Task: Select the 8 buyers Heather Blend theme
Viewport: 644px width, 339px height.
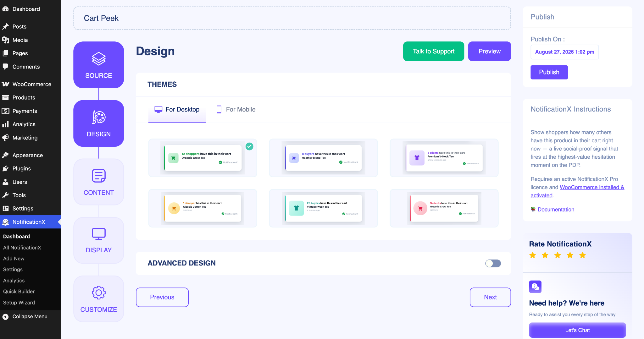Action: [323, 158]
